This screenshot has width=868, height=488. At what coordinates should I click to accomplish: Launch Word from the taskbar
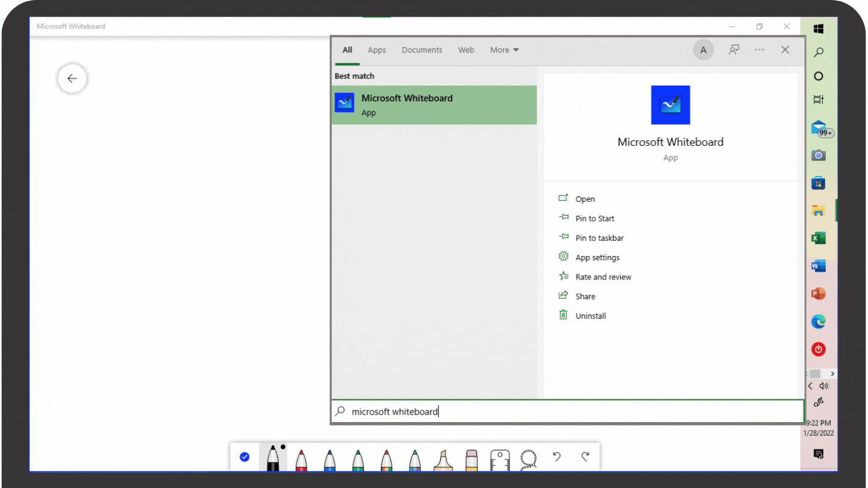819,266
